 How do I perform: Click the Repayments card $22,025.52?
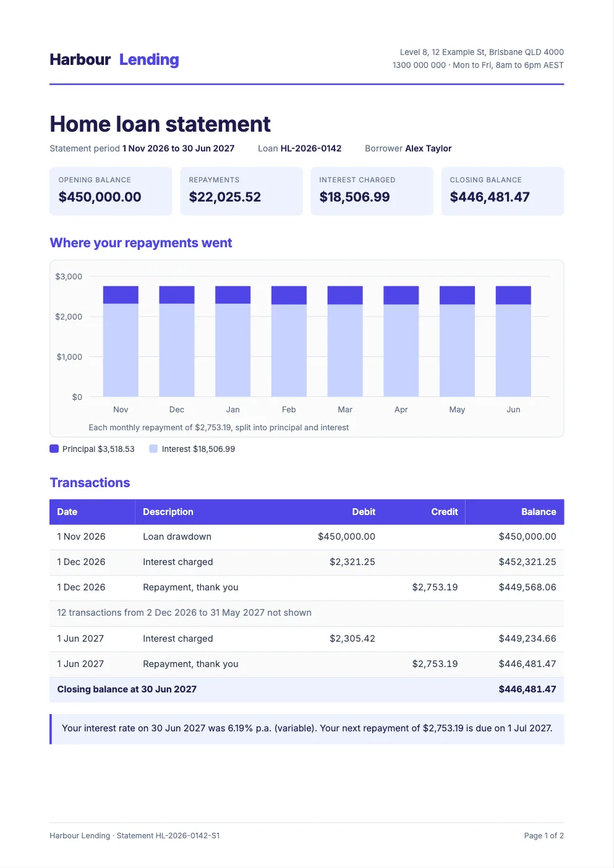coord(241,191)
